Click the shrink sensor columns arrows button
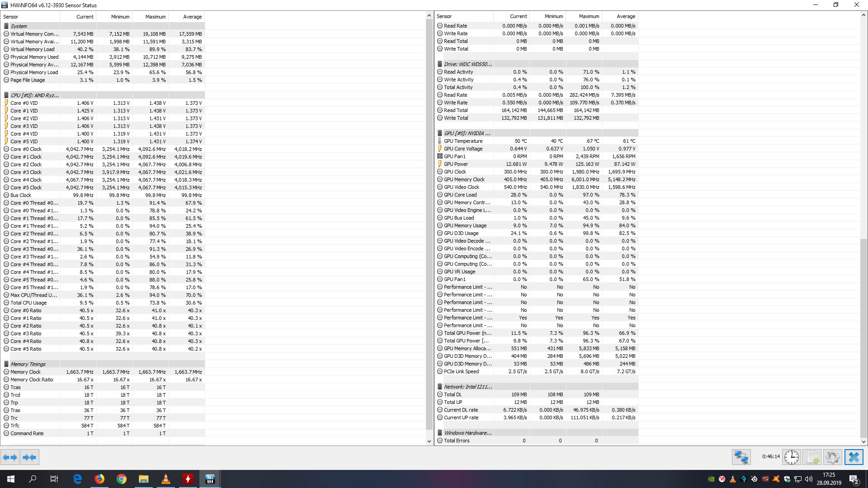 [x=29, y=457]
